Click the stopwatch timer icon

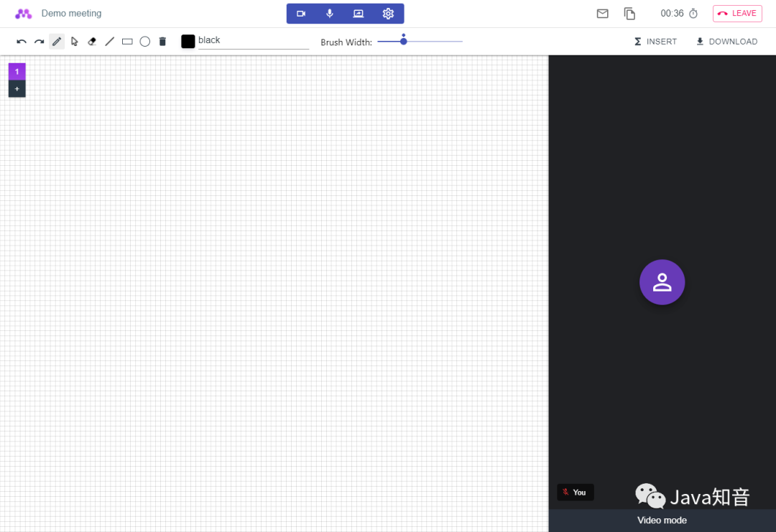[x=693, y=14]
